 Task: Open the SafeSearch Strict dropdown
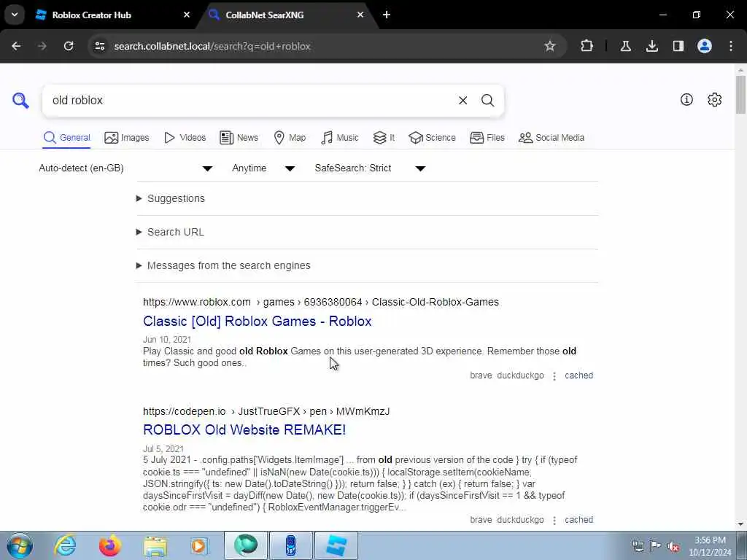[370, 168]
